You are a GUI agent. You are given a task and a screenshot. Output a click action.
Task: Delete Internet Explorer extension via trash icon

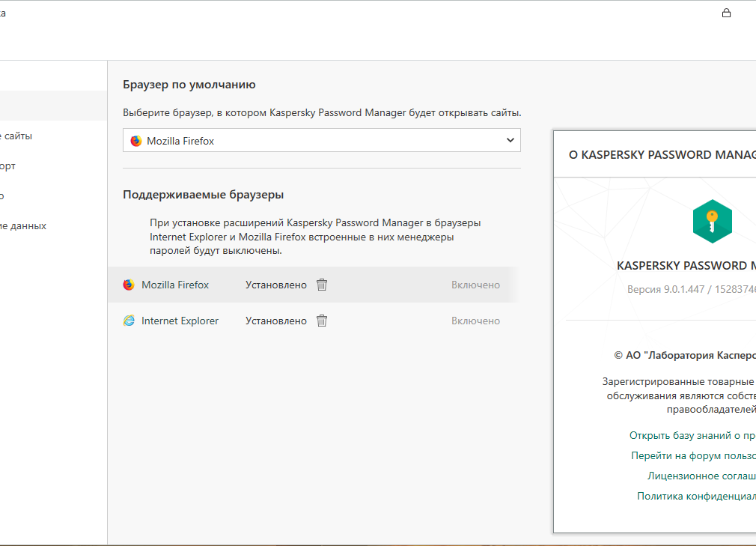click(322, 321)
